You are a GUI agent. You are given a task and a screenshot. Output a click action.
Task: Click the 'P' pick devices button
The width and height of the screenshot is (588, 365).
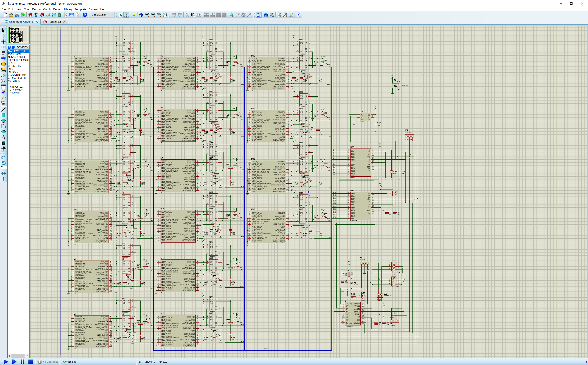9,47
